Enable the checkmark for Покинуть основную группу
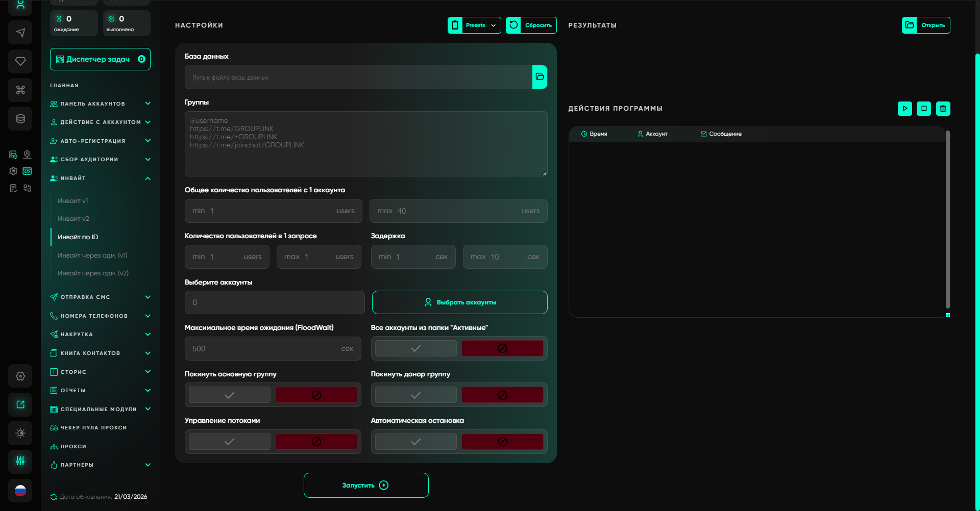Screen dimensions: 980x511 coord(230,395)
